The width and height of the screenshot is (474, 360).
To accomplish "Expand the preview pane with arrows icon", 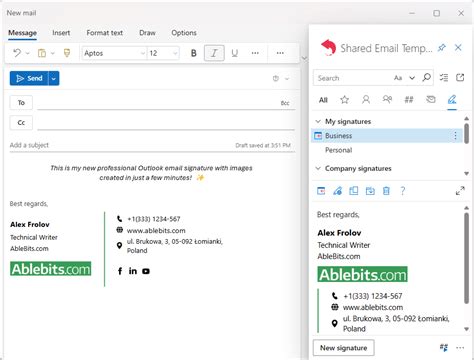I will coord(460,191).
